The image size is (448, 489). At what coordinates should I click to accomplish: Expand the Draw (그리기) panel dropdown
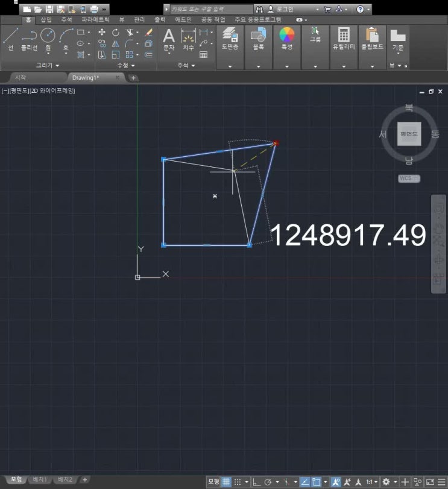[48, 65]
